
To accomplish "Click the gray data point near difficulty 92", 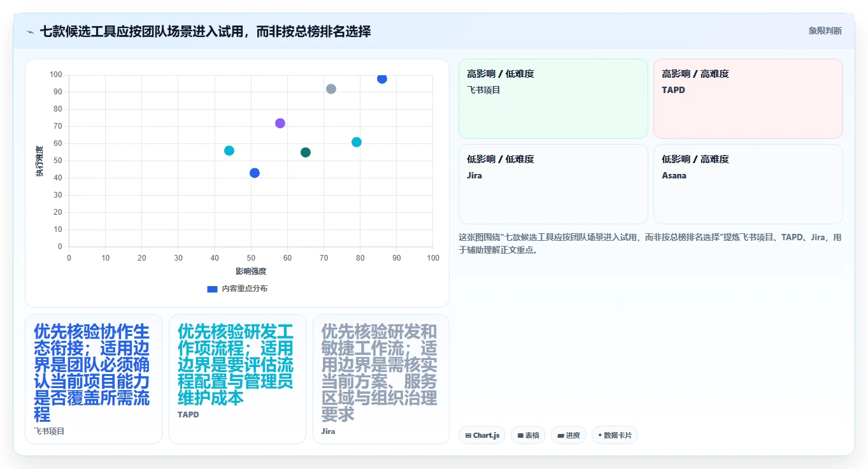I will (x=331, y=89).
